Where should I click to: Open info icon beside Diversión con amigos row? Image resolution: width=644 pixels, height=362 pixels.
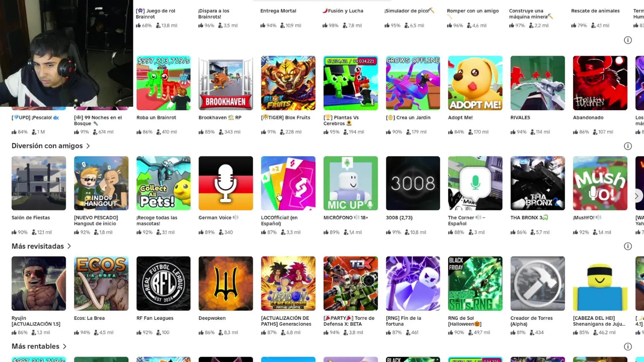(x=628, y=146)
